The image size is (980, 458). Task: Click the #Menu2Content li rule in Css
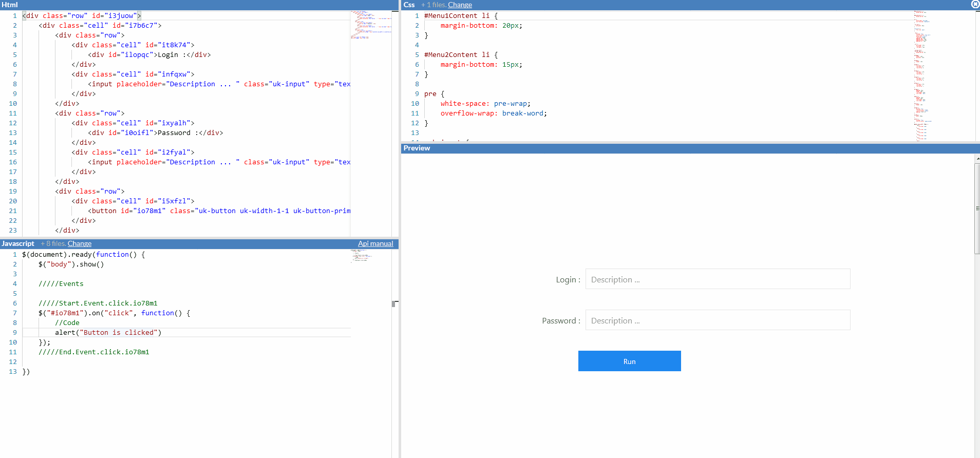click(x=460, y=55)
